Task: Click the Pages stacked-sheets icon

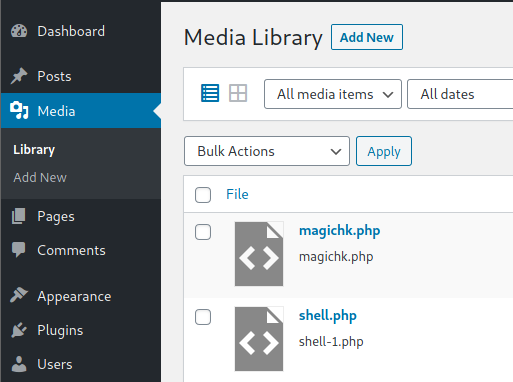Action: [x=19, y=216]
